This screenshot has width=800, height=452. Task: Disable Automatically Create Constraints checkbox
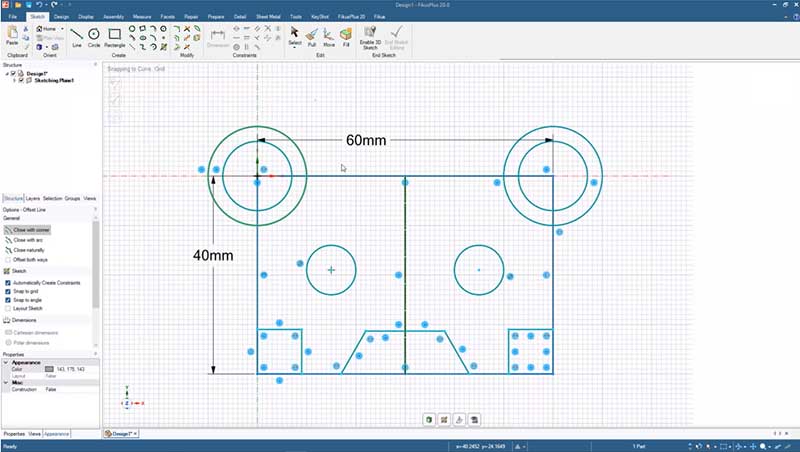8,283
